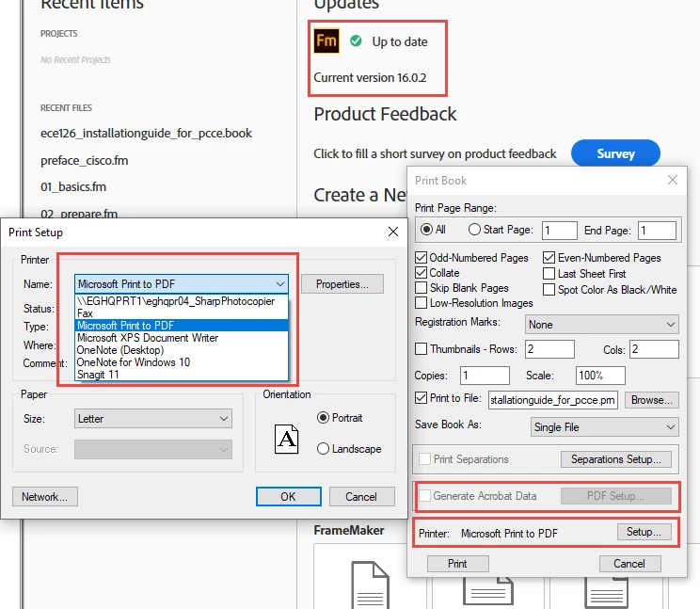Click Browse next to Print to File
This screenshot has width=700, height=609.
coord(651,400)
